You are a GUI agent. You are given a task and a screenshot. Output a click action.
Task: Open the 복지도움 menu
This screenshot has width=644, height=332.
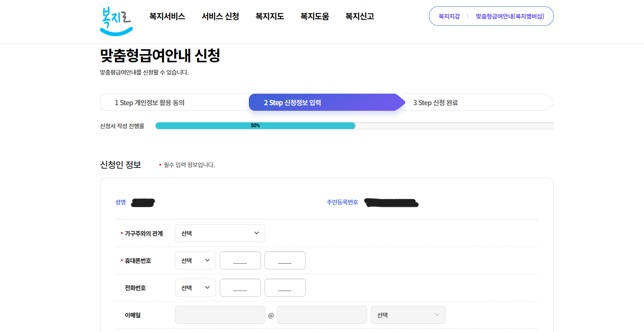(x=315, y=16)
